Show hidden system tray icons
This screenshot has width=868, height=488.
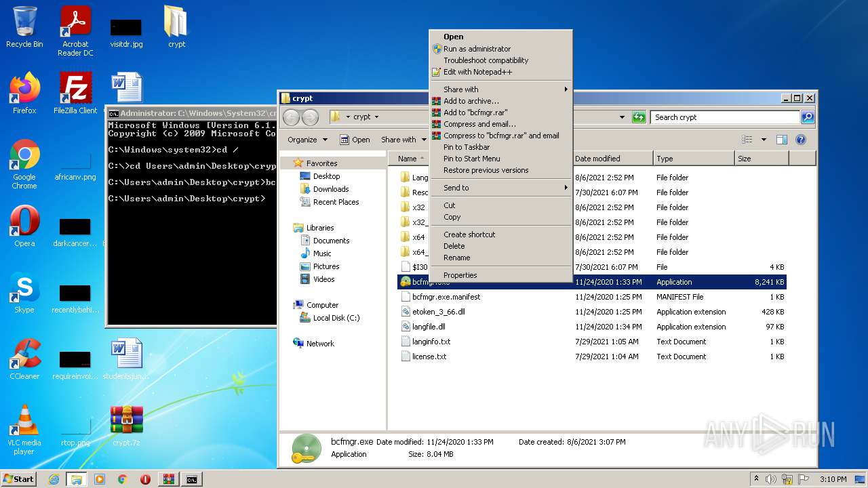point(756,479)
